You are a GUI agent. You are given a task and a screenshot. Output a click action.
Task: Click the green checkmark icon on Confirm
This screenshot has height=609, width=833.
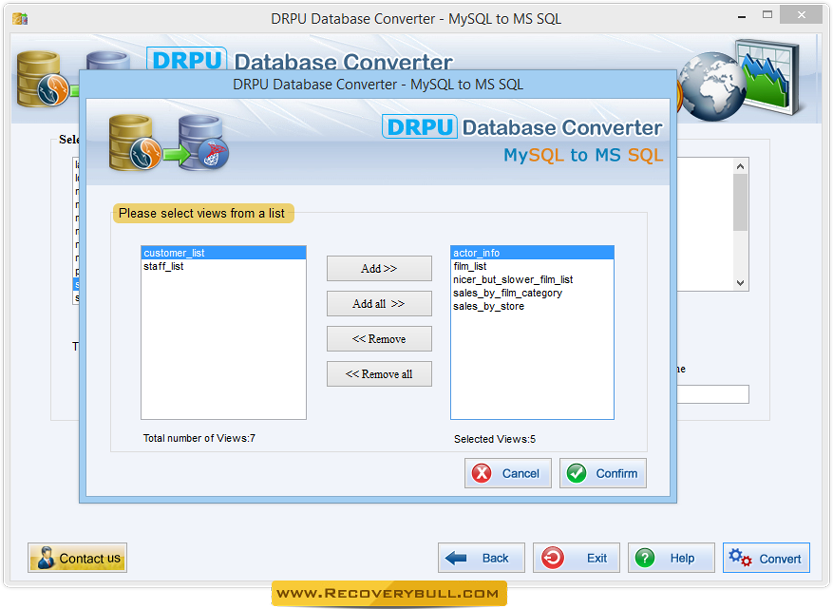576,473
